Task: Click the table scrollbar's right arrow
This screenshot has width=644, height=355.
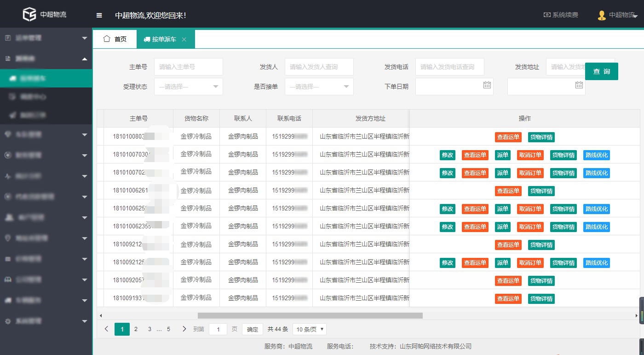Action: click(x=637, y=316)
